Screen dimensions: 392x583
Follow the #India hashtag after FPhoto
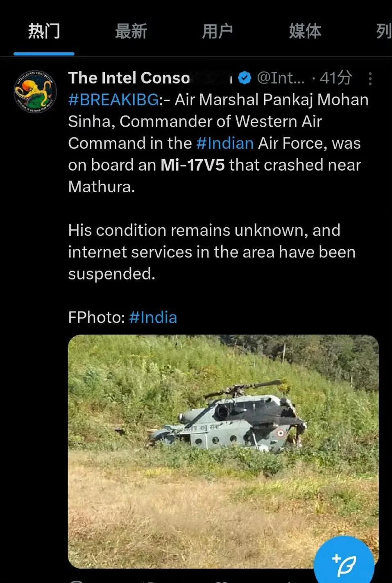[153, 317]
